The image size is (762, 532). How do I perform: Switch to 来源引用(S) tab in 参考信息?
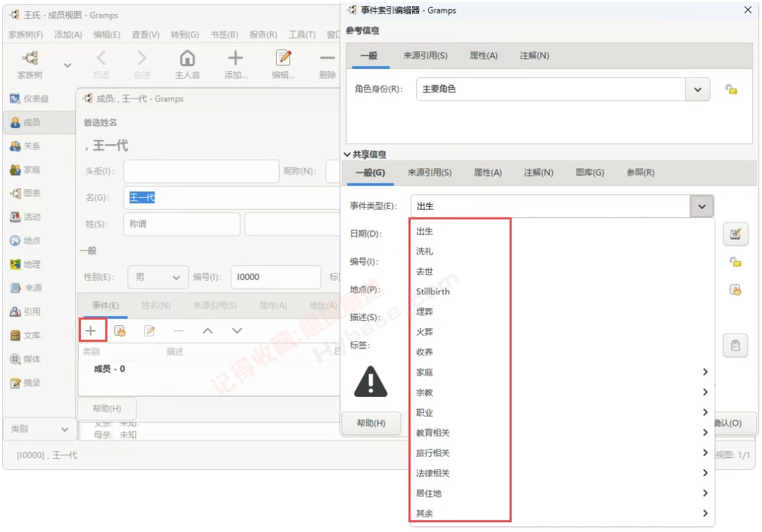[425, 56]
